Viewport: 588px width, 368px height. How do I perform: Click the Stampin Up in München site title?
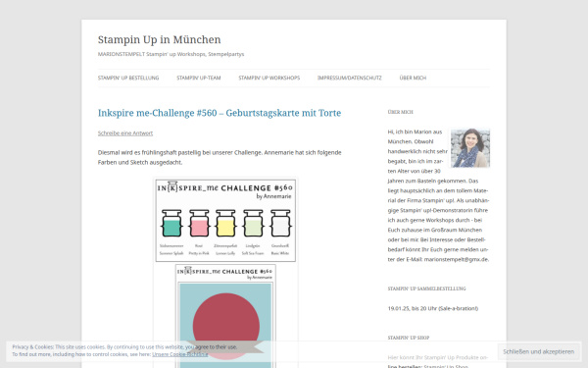(160, 39)
